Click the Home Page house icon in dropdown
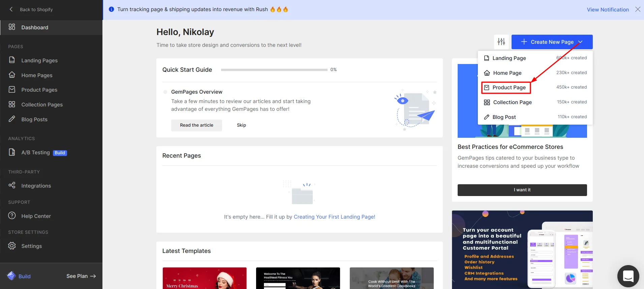644x289 pixels. click(487, 73)
